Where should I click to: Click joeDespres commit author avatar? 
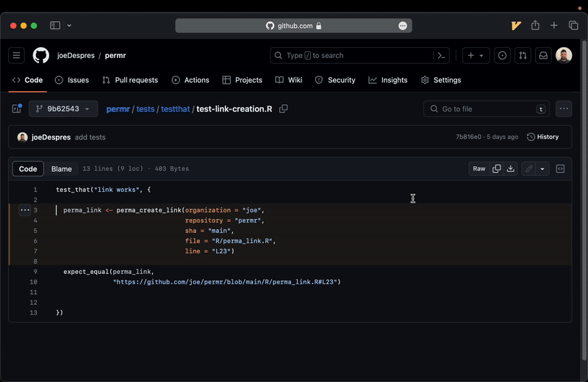tap(23, 137)
